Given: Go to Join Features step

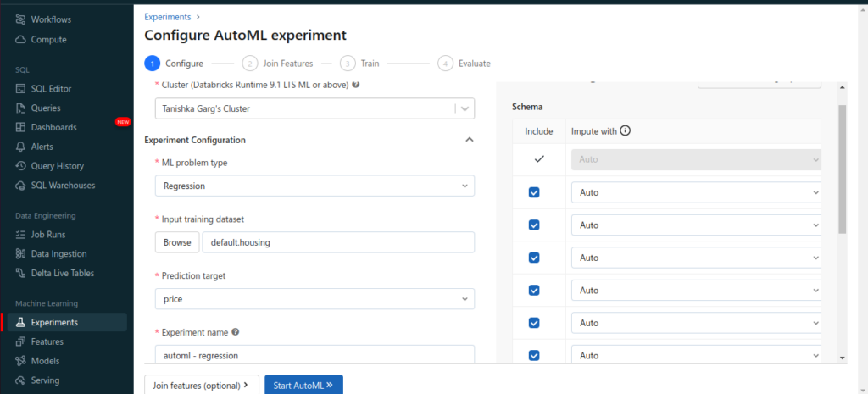Looking at the screenshot, I should (278, 64).
